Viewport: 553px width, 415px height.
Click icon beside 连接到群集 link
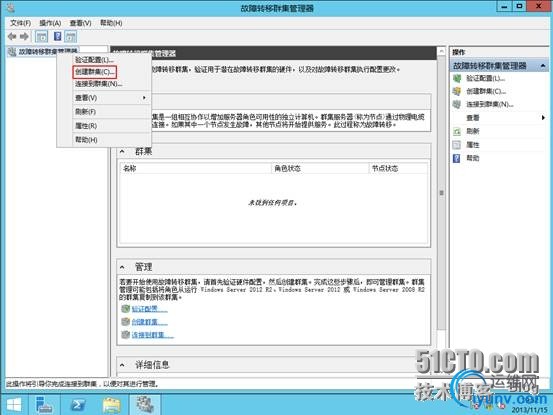point(126,335)
